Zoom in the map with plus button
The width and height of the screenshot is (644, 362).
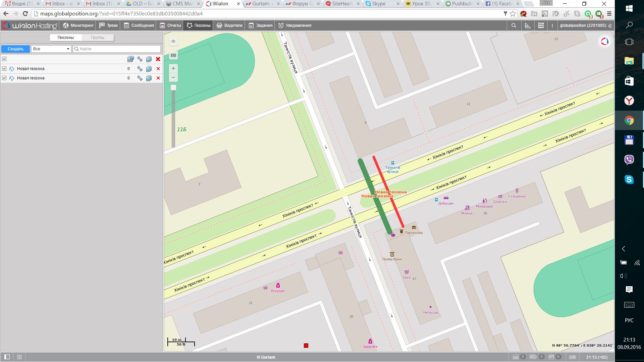click(173, 68)
